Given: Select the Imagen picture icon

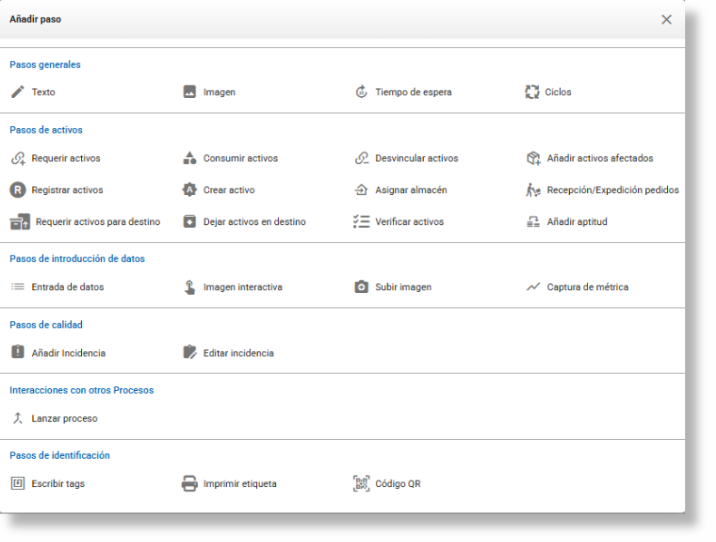Looking at the screenshot, I should click(x=189, y=92).
